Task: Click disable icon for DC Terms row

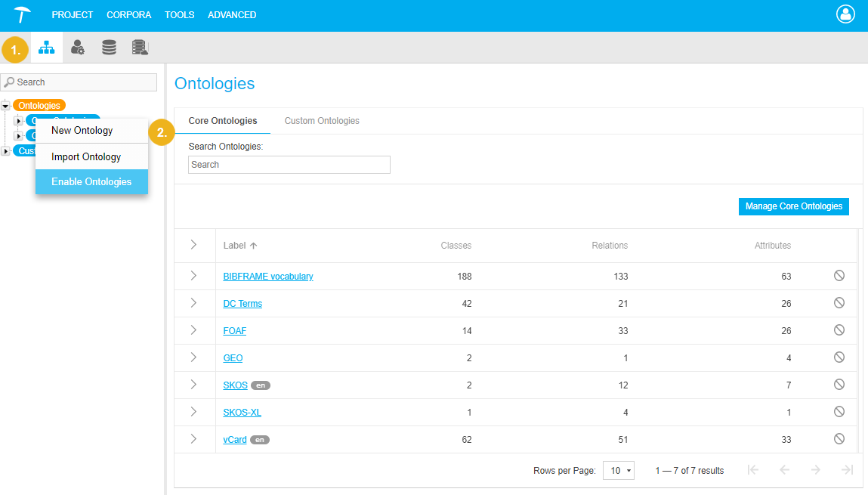Action: (x=839, y=303)
